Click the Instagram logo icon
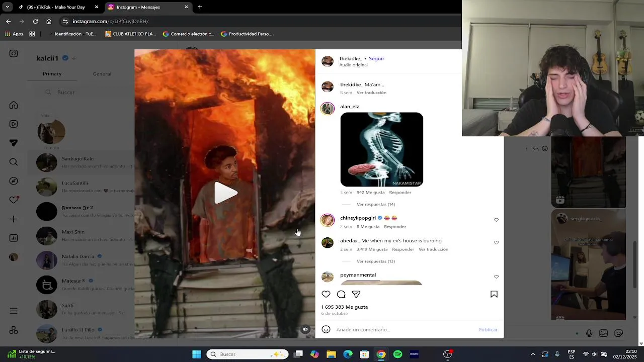Viewport: 644px width, 362px height. tap(14, 53)
